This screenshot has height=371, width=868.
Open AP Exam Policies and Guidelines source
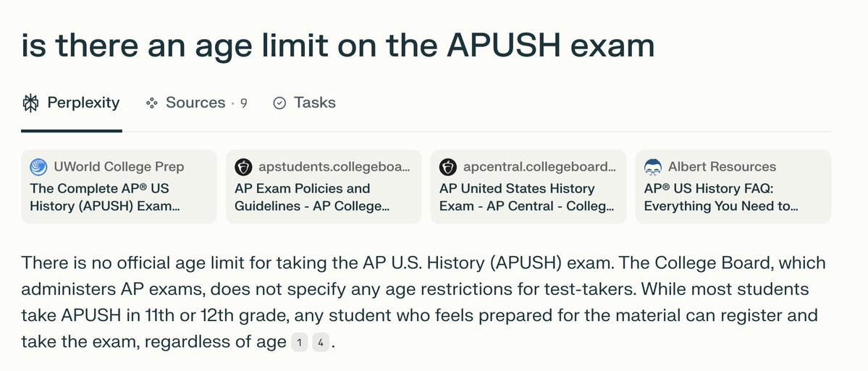pyautogui.click(x=324, y=187)
